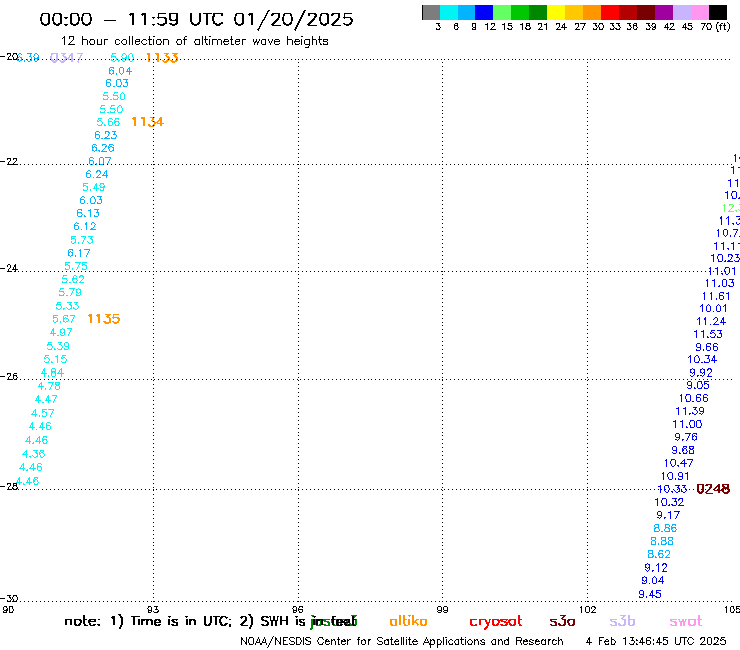Click the wave height value 9.45
This screenshot has width=740, height=650.
tap(650, 594)
